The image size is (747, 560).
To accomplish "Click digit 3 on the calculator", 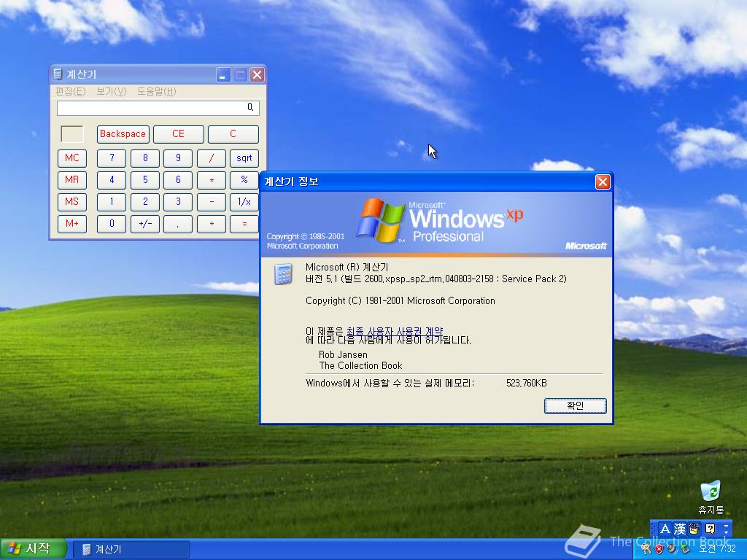I will pos(178,202).
